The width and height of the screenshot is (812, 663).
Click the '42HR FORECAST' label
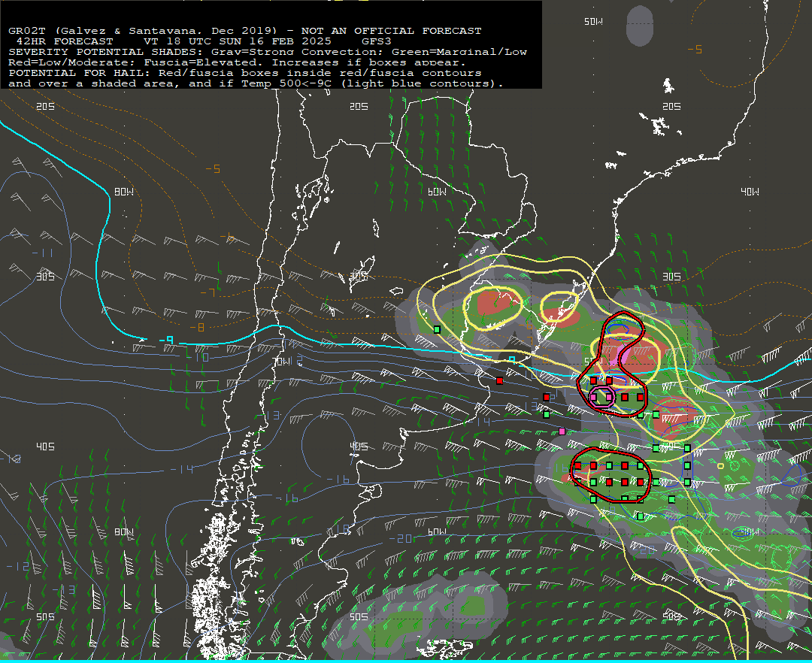[65, 41]
